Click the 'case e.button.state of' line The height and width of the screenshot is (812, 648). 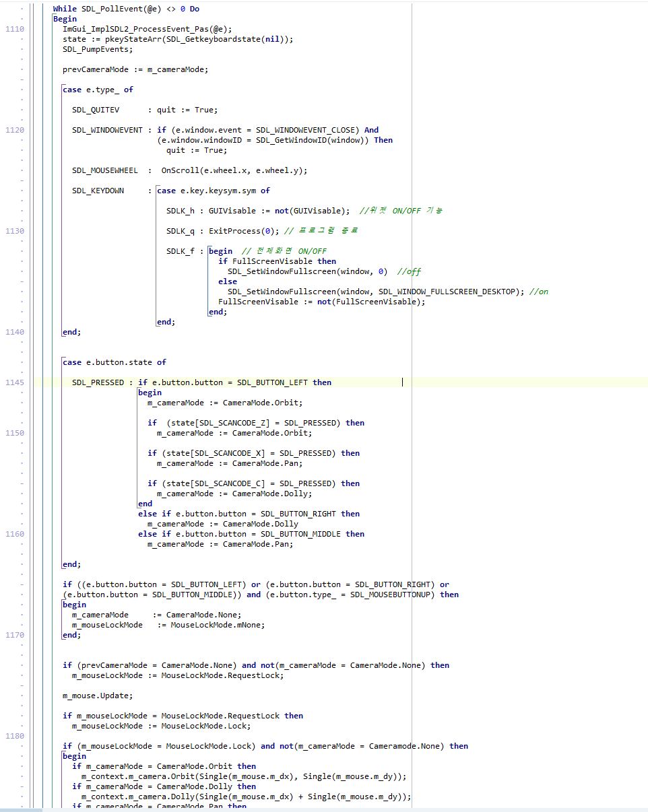coord(115,362)
